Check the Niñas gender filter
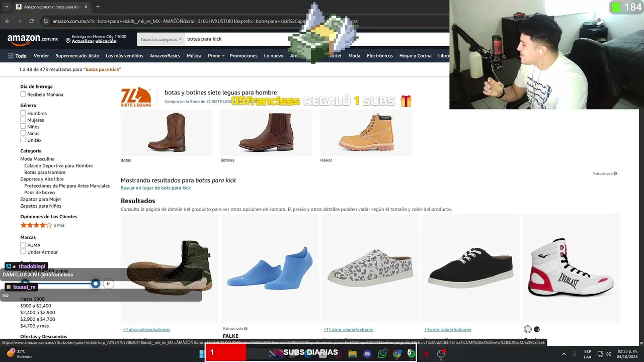Image resolution: width=644 pixels, height=362 pixels. click(23, 133)
